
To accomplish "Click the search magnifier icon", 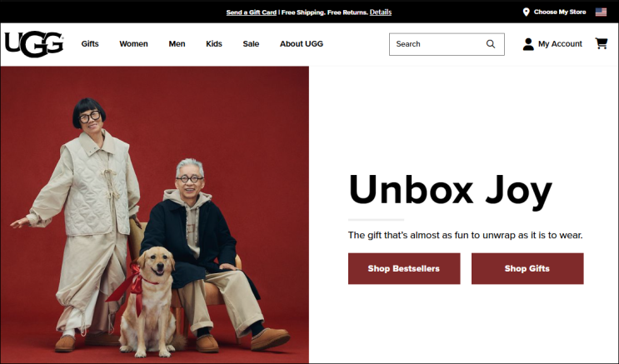I will [x=491, y=44].
